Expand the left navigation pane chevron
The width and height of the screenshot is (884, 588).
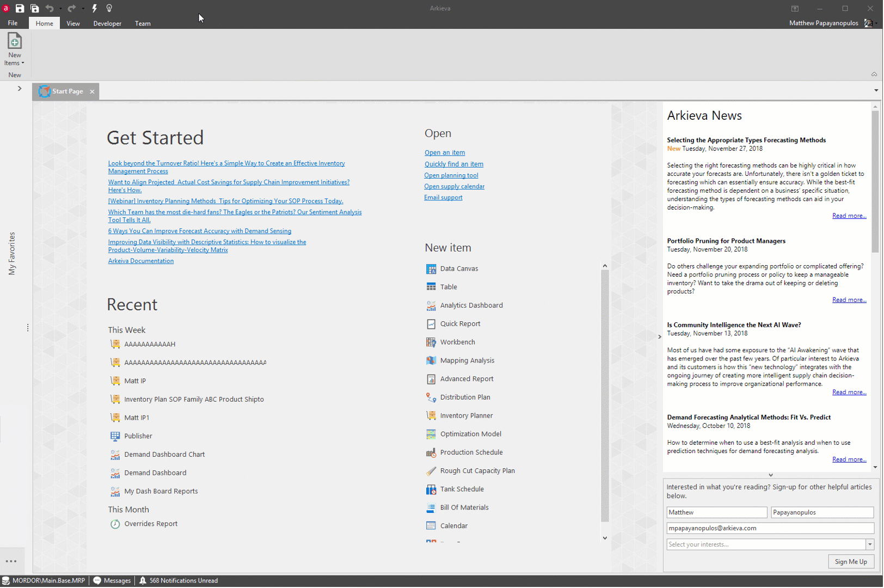pyautogui.click(x=20, y=88)
